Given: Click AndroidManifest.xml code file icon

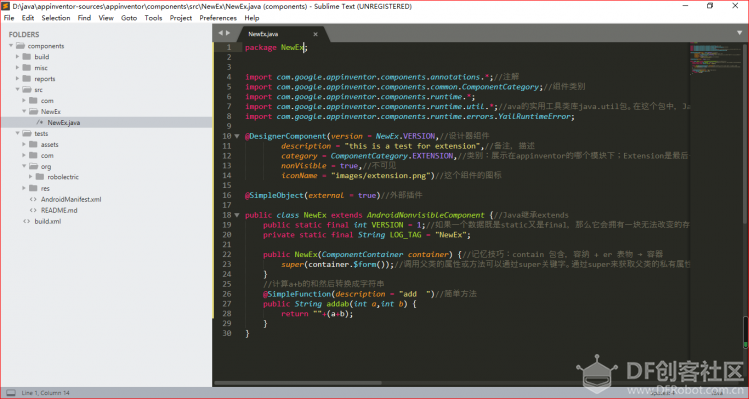Looking at the screenshot, I should coord(33,199).
